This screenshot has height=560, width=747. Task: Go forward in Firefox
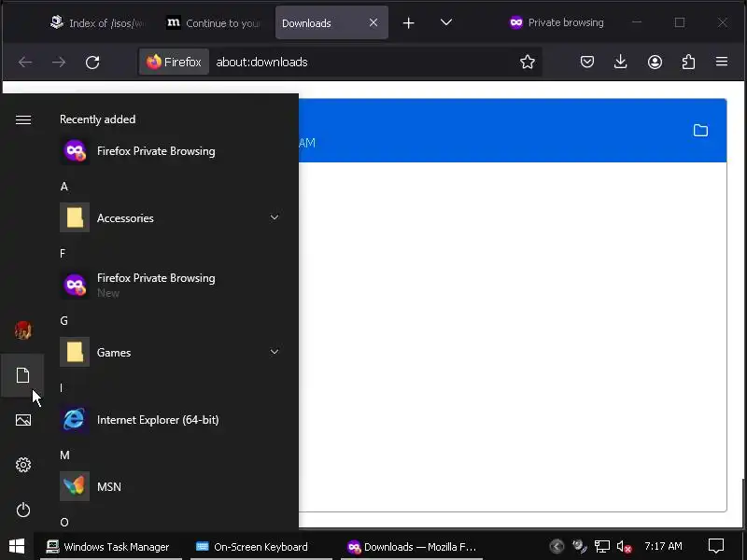pos(59,62)
